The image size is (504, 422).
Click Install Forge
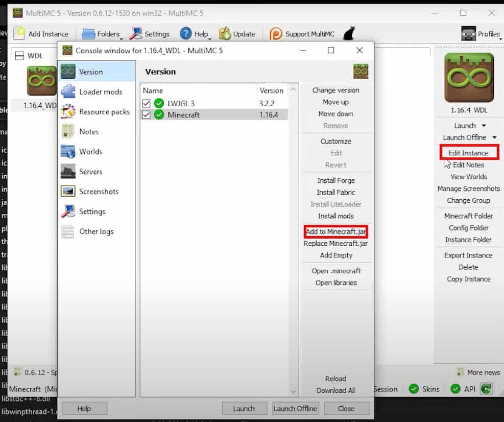click(x=336, y=180)
